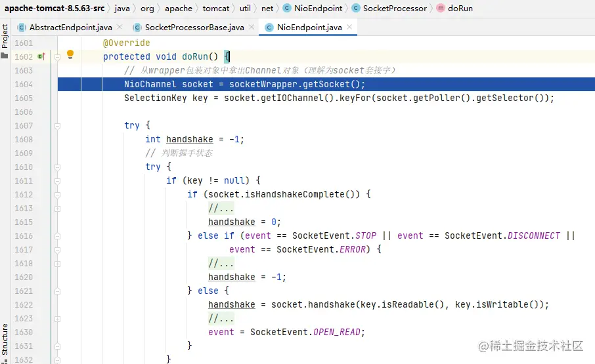Click the tomcat breadcrumb package
The image size is (595, 364).
tap(216, 8)
